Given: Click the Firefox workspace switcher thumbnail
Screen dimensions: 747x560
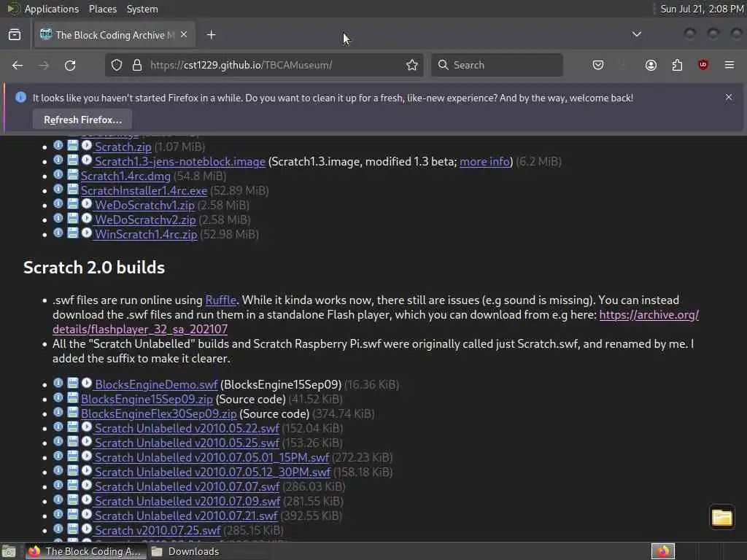Looking at the screenshot, I should coord(663,551).
